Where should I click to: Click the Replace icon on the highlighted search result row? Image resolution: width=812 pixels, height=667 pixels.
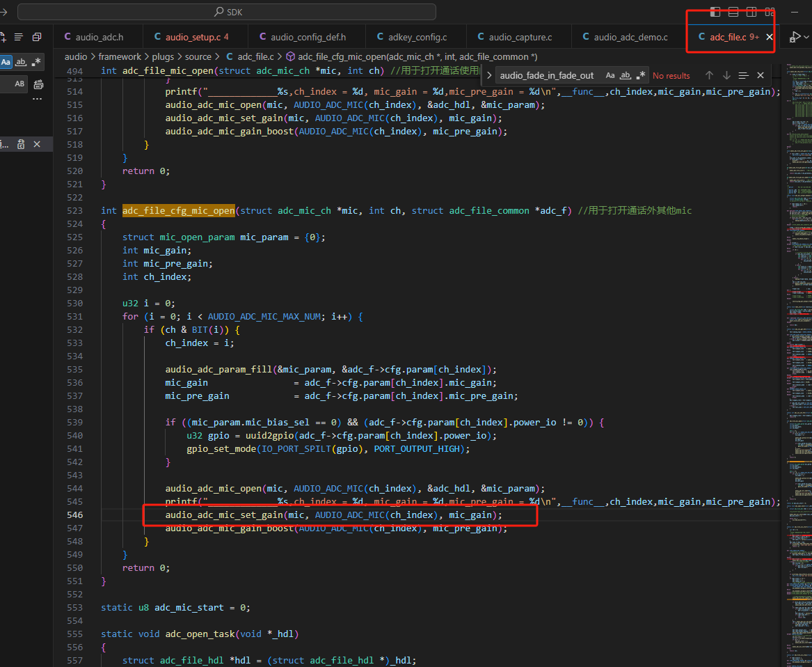pos(21,144)
